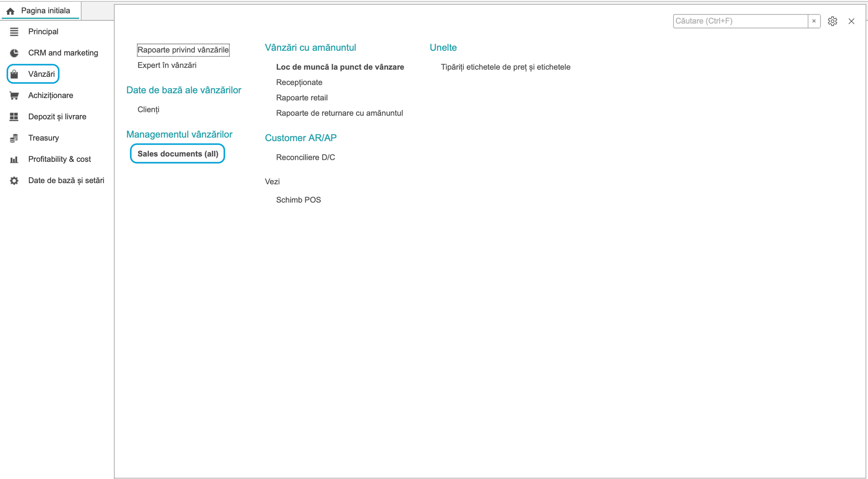Open Recepționate link

299,82
